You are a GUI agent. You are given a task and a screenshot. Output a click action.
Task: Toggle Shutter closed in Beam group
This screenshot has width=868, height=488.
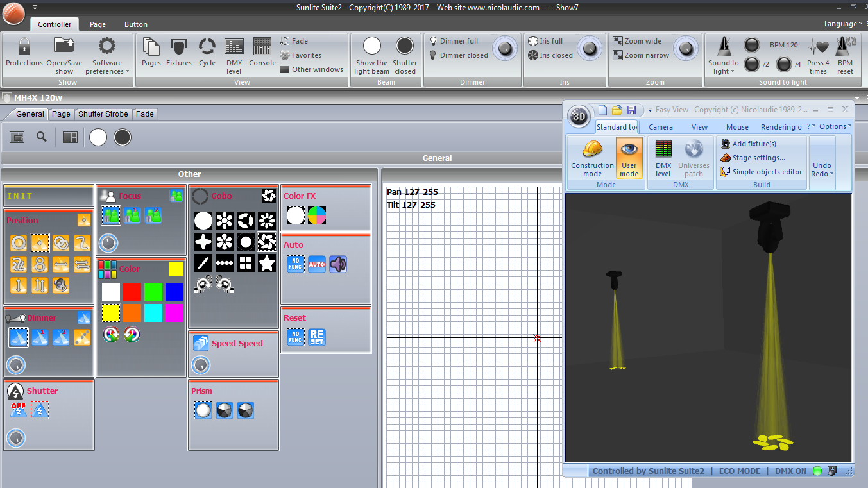(x=405, y=55)
